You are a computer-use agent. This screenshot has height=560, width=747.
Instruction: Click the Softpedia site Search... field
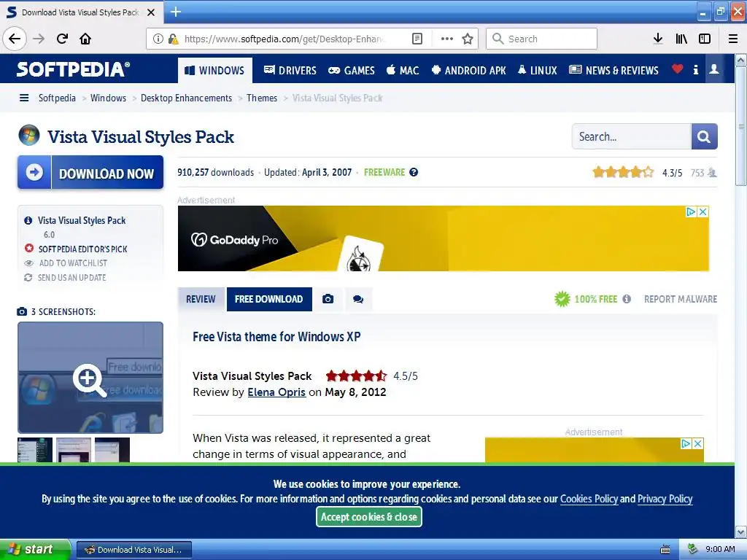click(631, 136)
